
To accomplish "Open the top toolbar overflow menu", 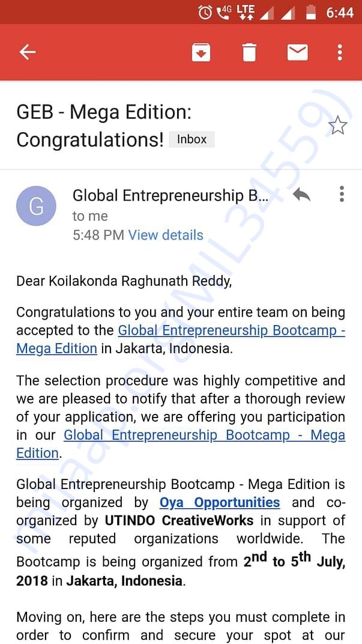I will (339, 53).
